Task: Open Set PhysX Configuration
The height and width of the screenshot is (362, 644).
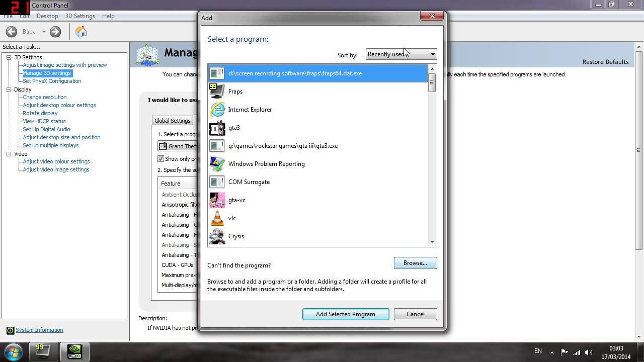Action: click(x=52, y=81)
